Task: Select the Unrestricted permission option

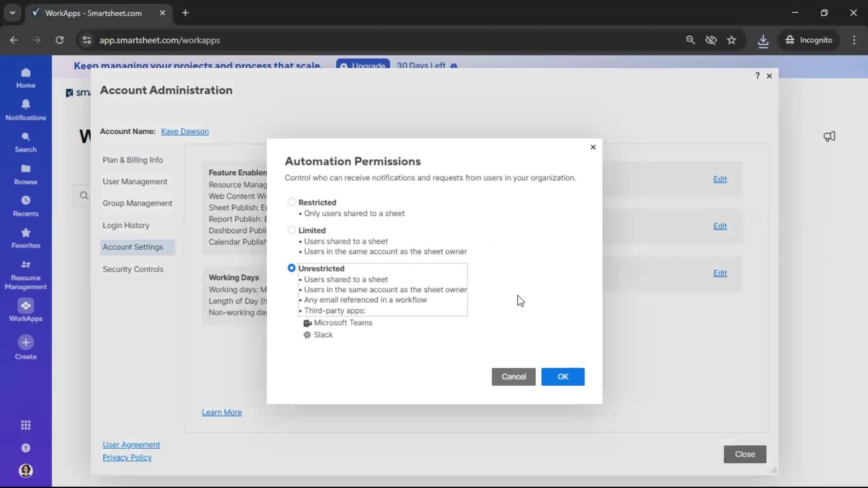Action: (292, 268)
